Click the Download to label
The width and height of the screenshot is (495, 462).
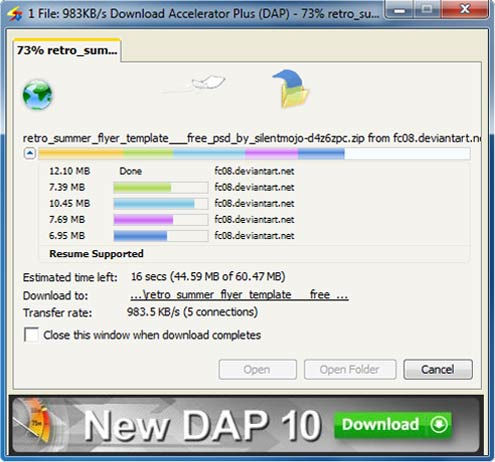pos(55,295)
